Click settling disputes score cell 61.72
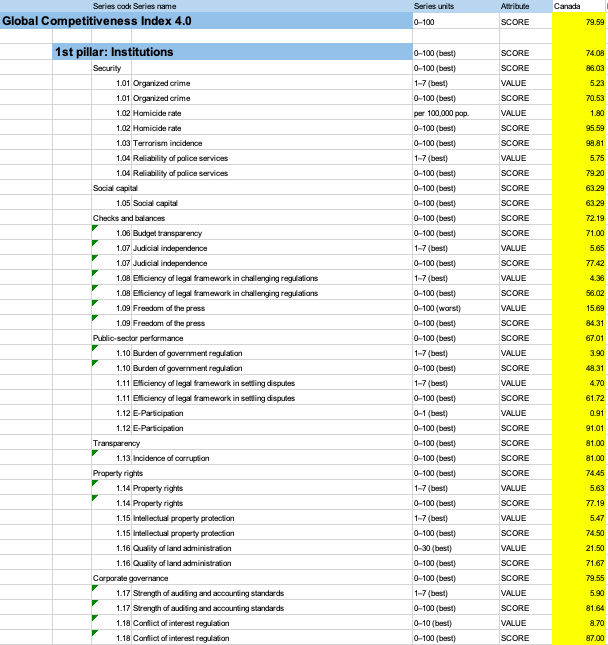The image size is (608, 645). (x=579, y=398)
